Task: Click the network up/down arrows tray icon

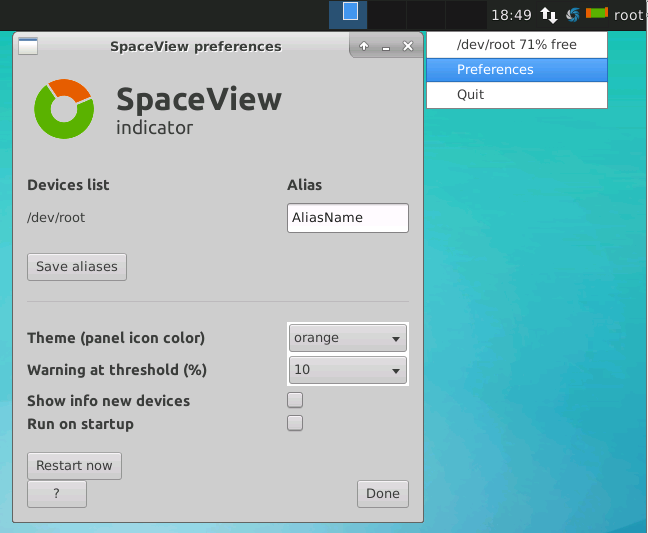Action: tap(549, 15)
